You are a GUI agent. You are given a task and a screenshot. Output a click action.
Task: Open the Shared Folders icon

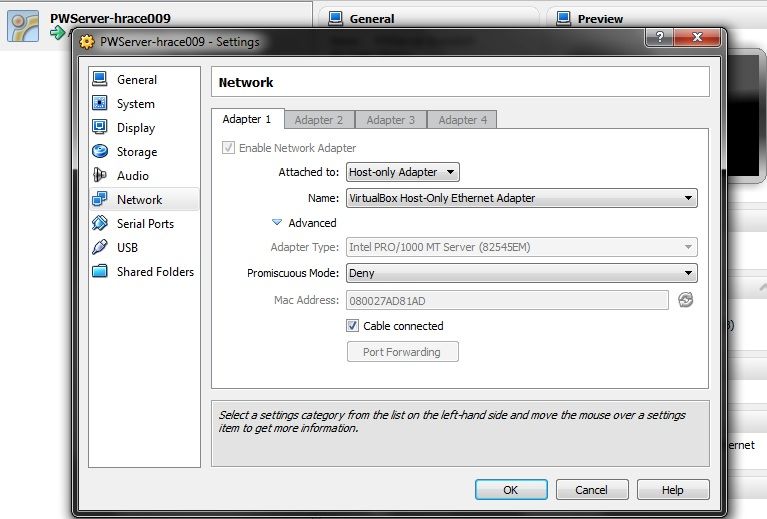99,272
